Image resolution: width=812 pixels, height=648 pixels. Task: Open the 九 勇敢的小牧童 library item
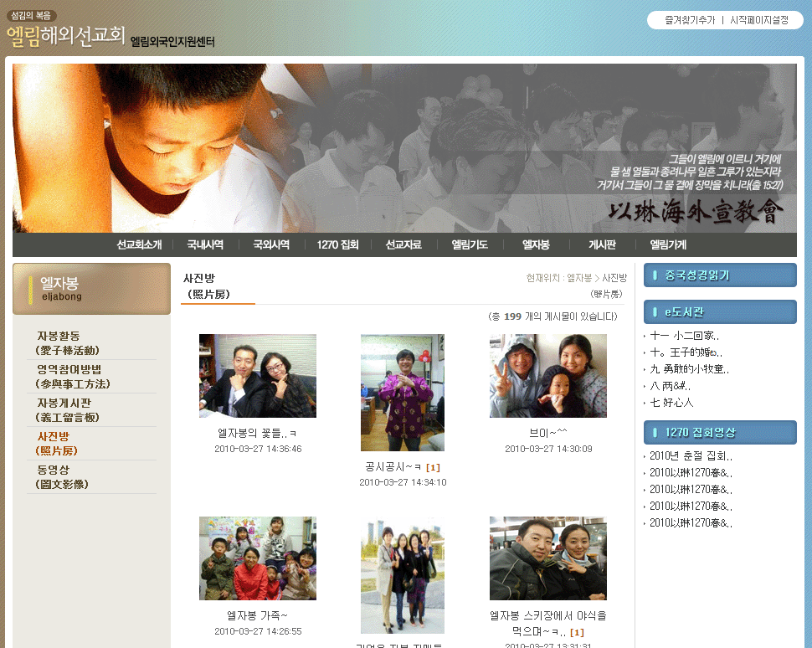point(689,369)
